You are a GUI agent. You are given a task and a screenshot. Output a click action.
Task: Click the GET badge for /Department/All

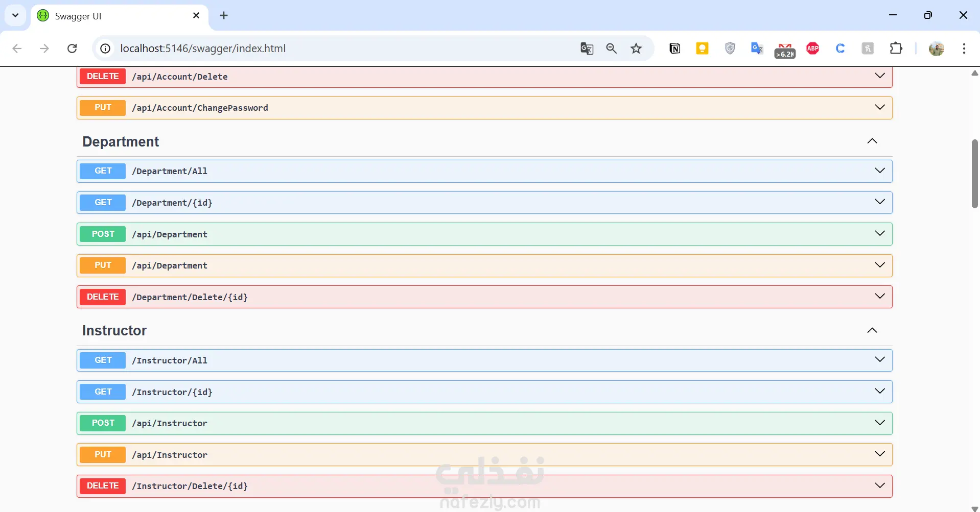103,171
